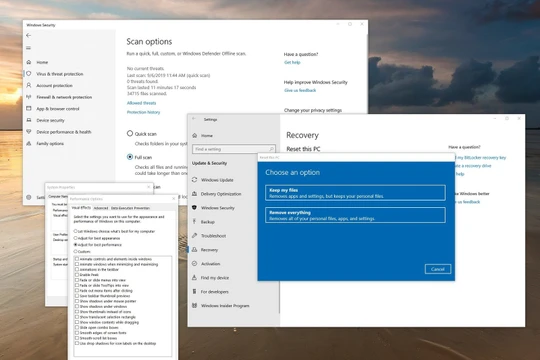Open the Protection history link

point(143,112)
